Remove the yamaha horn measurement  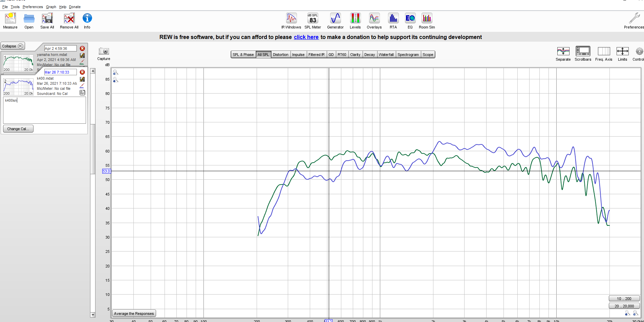82,48
